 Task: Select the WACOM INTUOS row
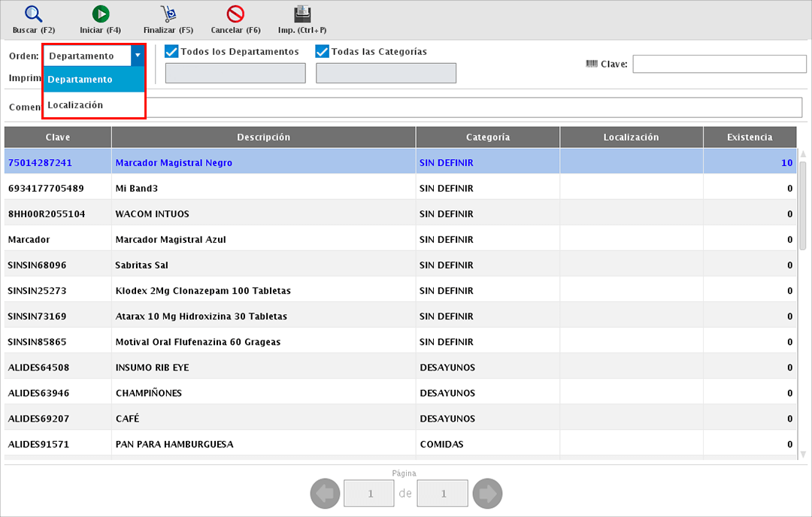pos(152,214)
